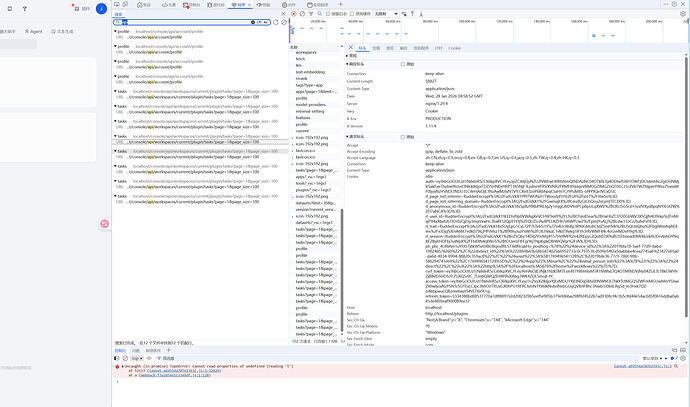The width and height of the screenshot is (690, 407).
Task: Collapse the Response Headers section
Action: (x=355, y=63)
